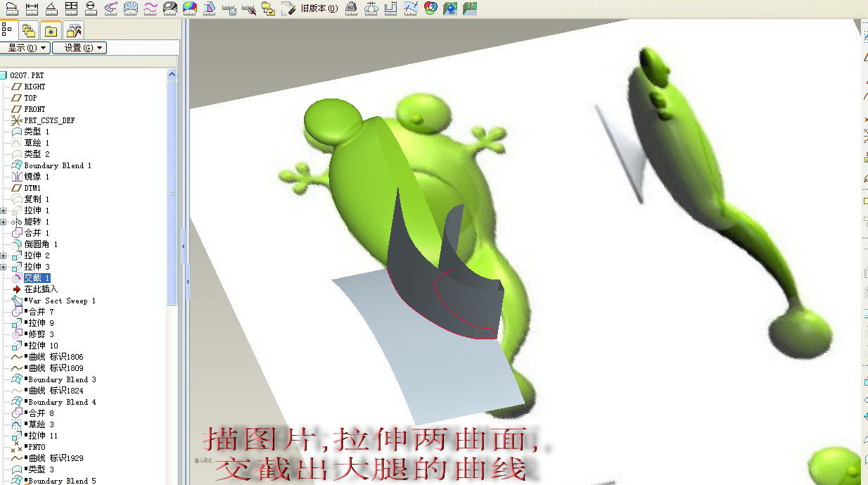
Task: Click the surface curvature analysis icon
Action: click(130, 8)
